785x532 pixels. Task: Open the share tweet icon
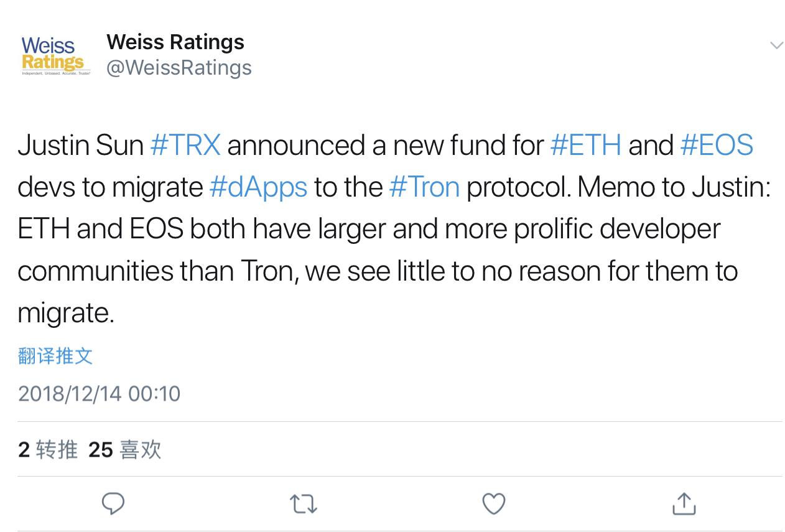click(x=684, y=503)
